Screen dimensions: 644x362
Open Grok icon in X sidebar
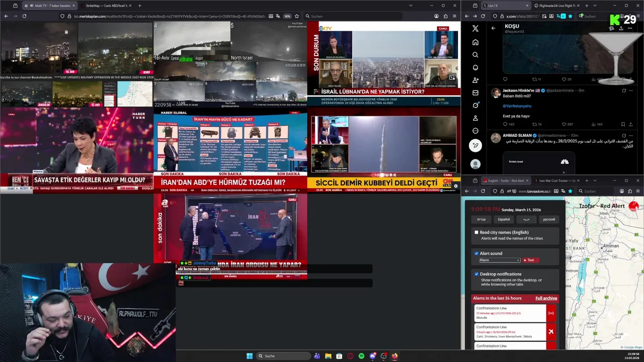pyautogui.click(x=475, y=105)
